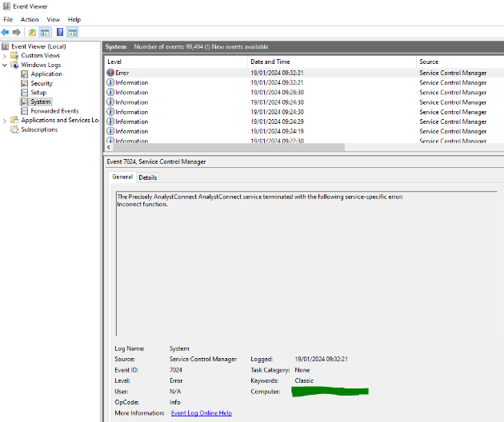Viewport: 504px width, 422px height.
Task: Click the Up one level folder icon
Action: pyautogui.click(x=32, y=32)
